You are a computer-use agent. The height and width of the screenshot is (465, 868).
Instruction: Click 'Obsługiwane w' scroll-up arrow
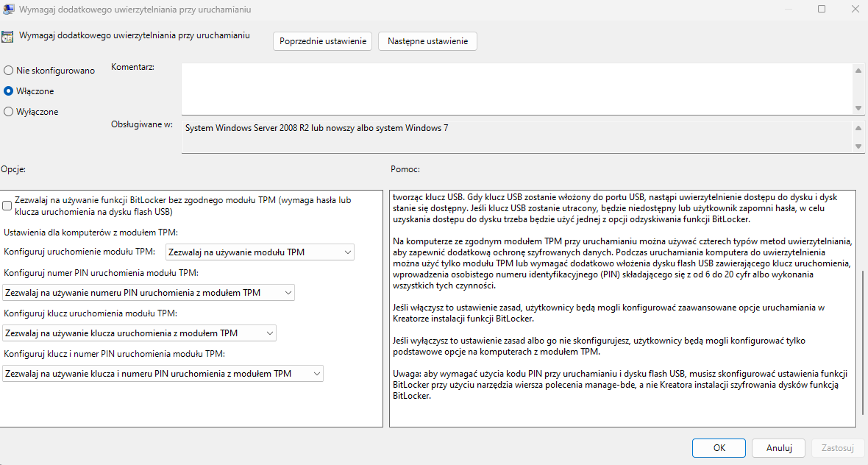(858, 128)
